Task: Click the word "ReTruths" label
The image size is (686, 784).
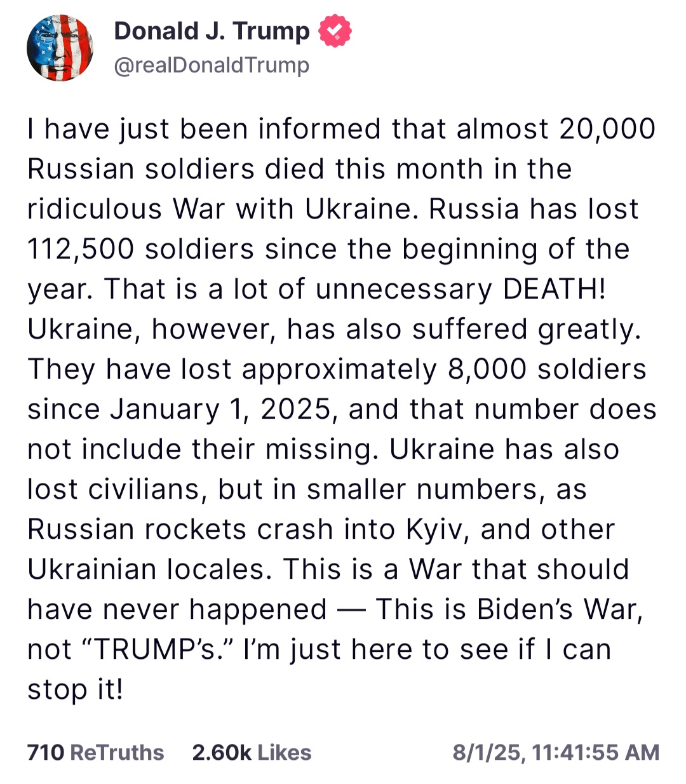Action: point(117,752)
